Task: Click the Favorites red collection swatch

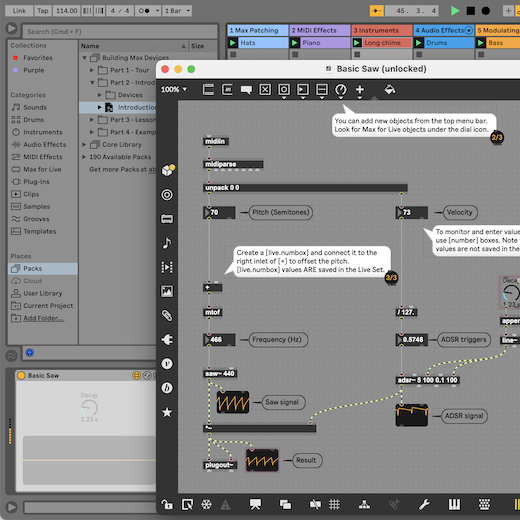Action: 15,58
